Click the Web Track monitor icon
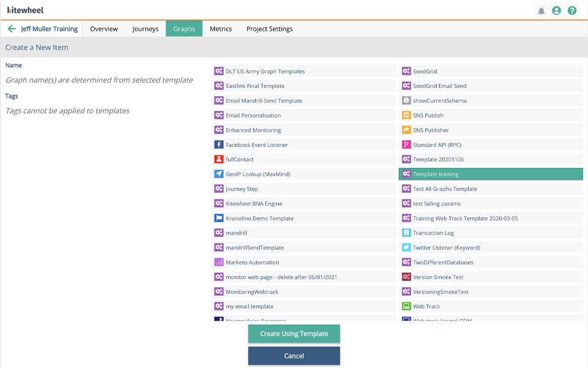Image resolution: width=588 pixels, height=368 pixels. click(406, 306)
